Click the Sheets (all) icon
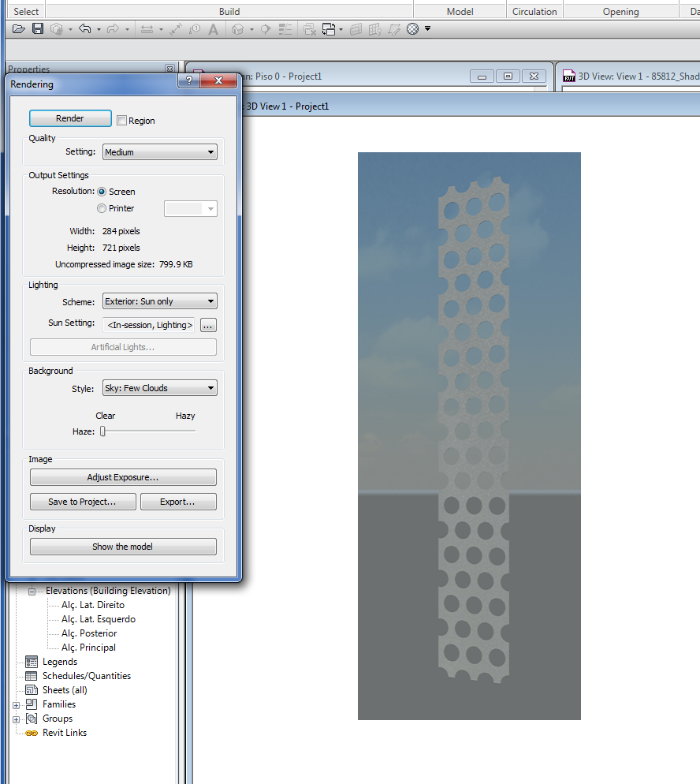Image resolution: width=700 pixels, height=784 pixels. 32,690
